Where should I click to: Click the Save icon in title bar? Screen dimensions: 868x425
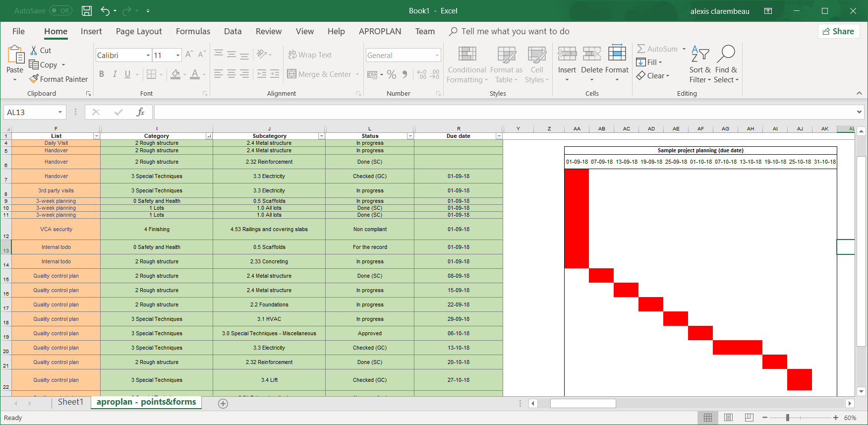pyautogui.click(x=87, y=10)
